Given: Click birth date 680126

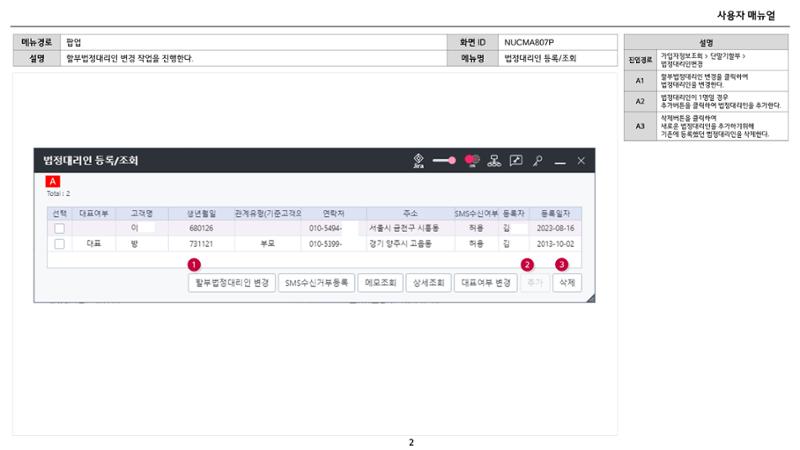Looking at the screenshot, I should point(201,228).
